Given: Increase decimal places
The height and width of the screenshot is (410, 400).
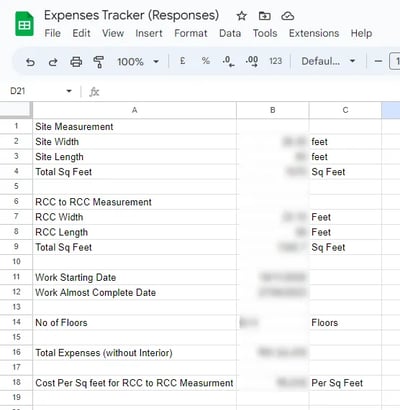Looking at the screenshot, I should [x=252, y=61].
